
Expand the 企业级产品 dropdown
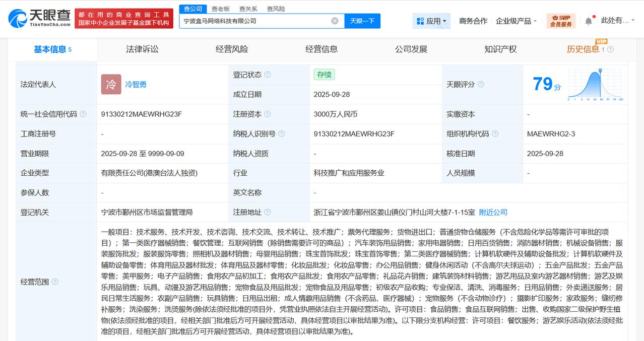(516, 21)
